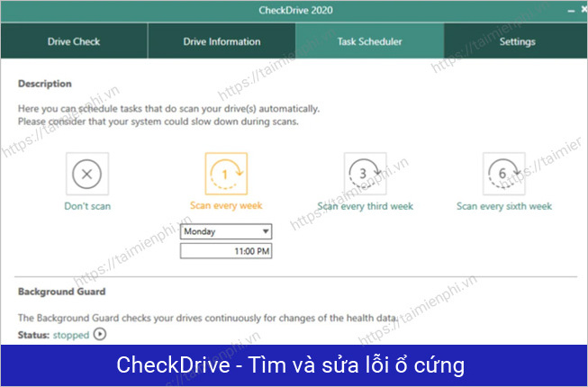This screenshot has width=588, height=387.
Task: Click the Scan every week label
Action: (x=226, y=206)
